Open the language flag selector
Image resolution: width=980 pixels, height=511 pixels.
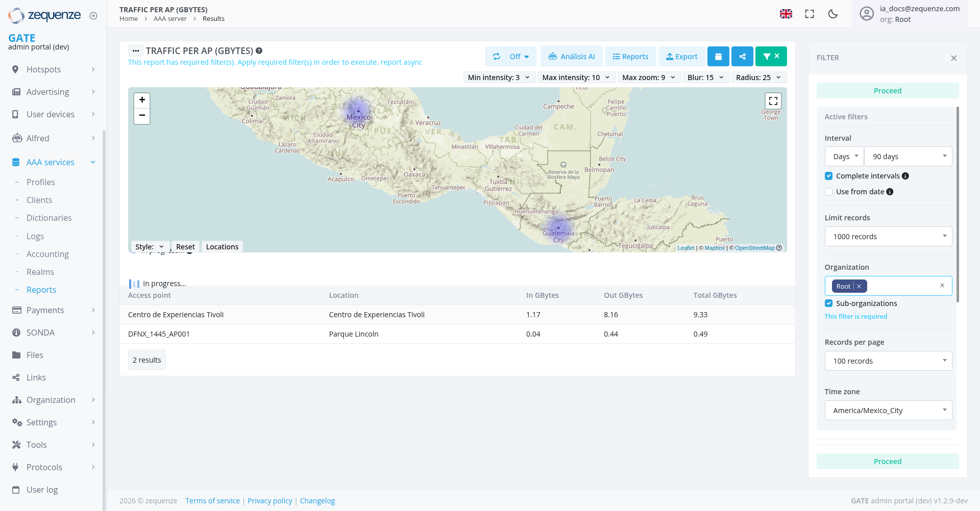(786, 14)
